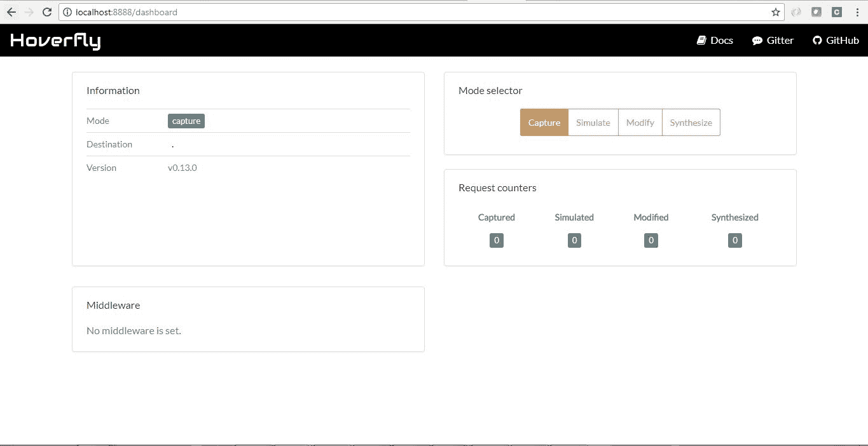The width and height of the screenshot is (868, 446).
Task: Click the site info icon in the address bar
Action: tap(67, 12)
